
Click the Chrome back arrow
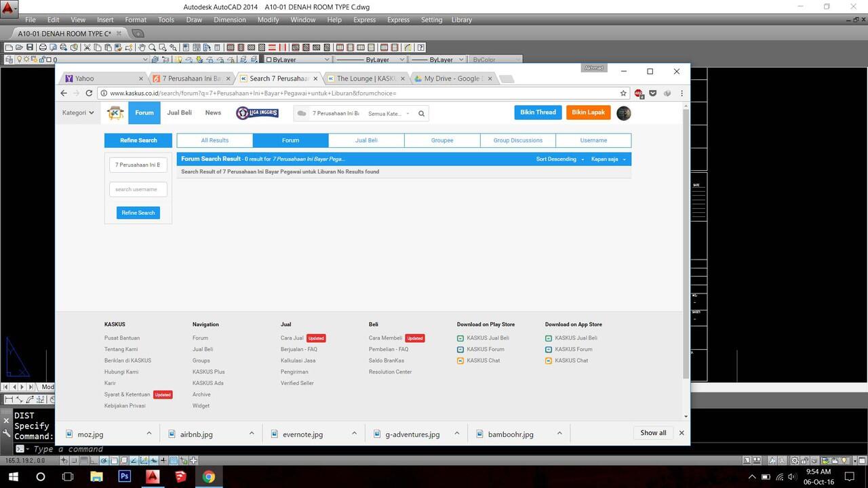(64, 93)
